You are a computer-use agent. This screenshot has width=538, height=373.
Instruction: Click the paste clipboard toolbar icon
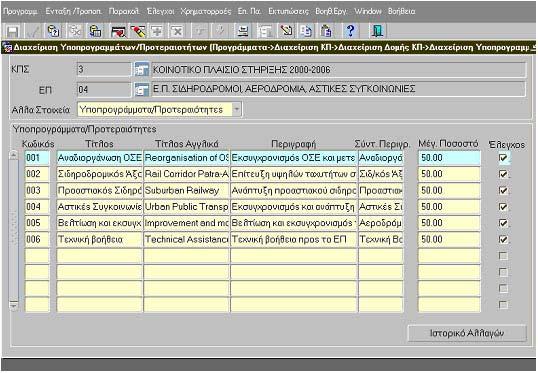click(x=326, y=32)
